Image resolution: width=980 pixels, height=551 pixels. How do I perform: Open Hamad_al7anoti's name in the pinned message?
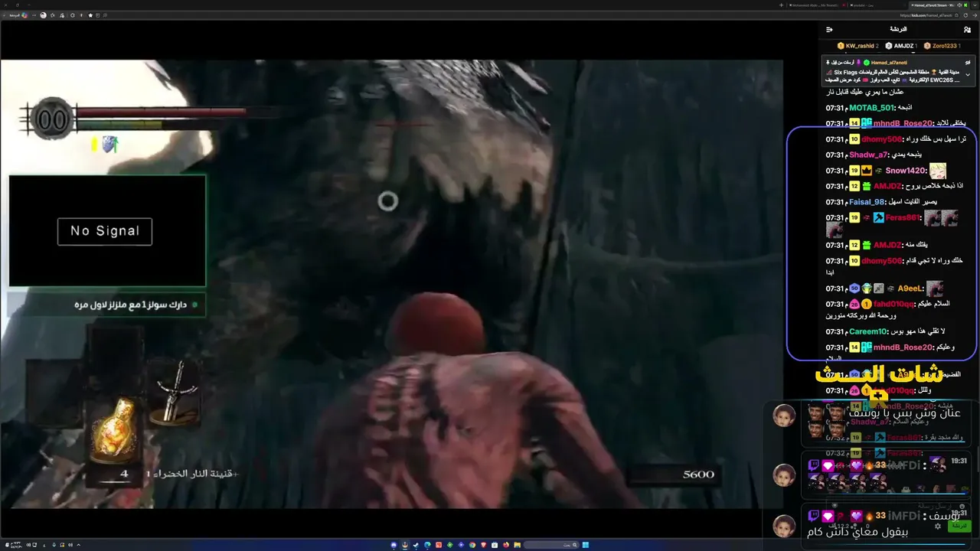pos(889,62)
